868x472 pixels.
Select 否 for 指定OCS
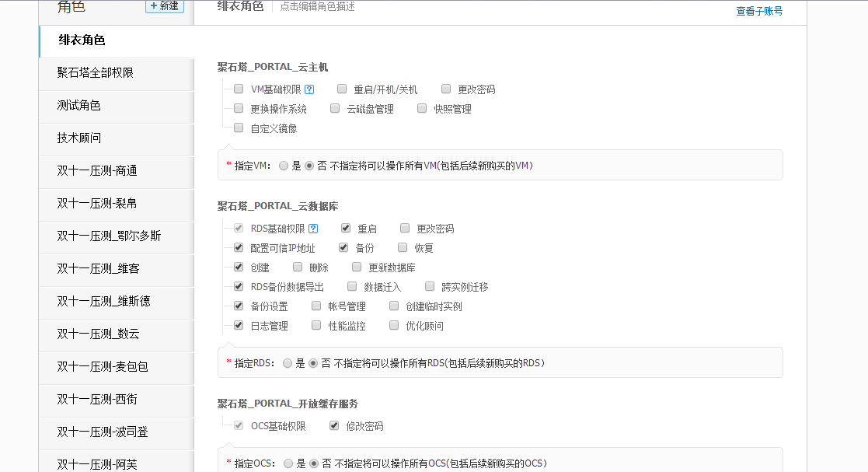(x=314, y=463)
